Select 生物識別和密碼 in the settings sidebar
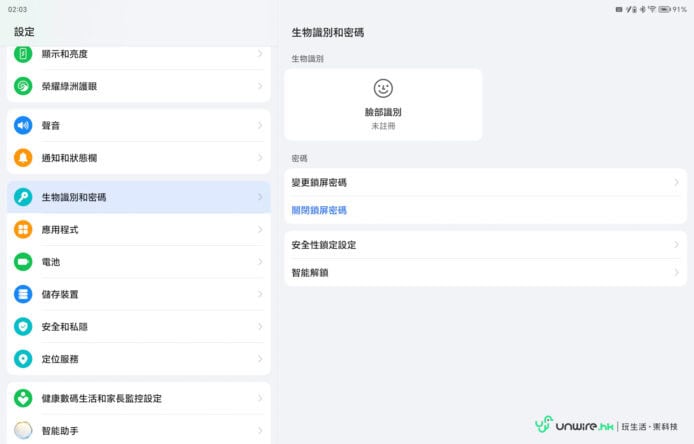Screen dimensions: 694x444 pyautogui.click(x=138, y=197)
